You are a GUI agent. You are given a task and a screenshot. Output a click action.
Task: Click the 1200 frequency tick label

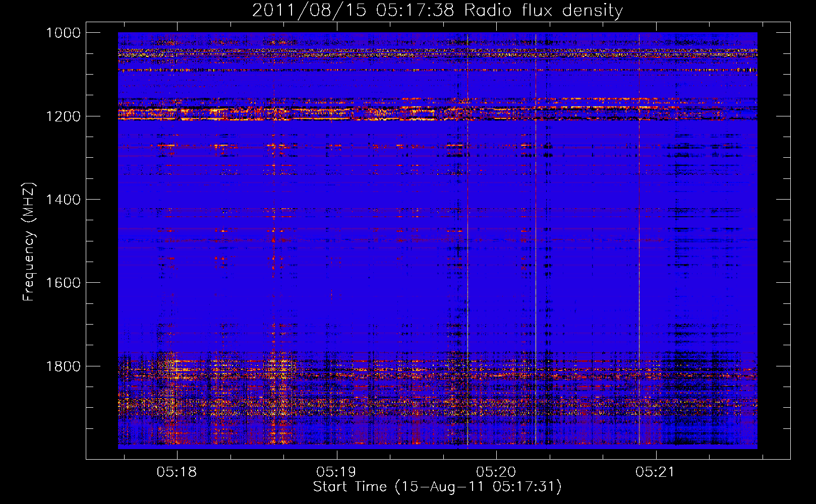point(63,116)
